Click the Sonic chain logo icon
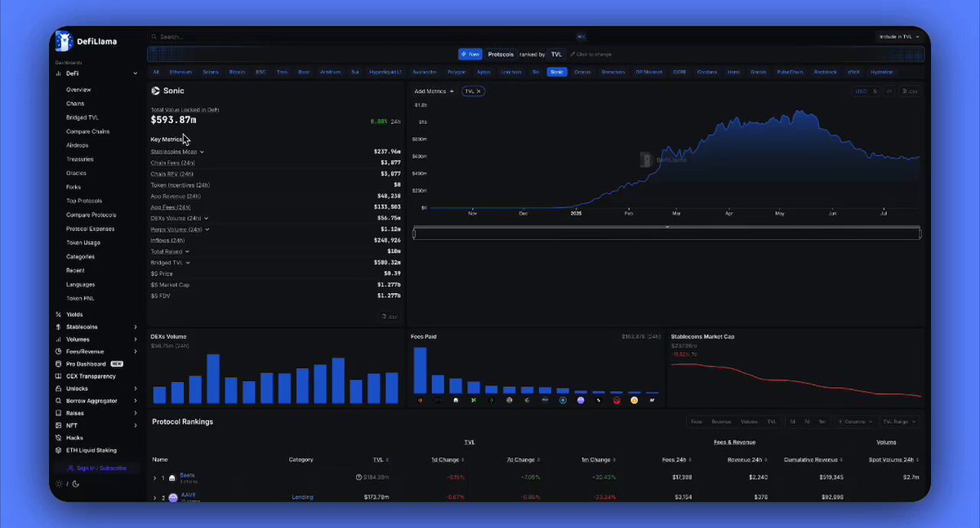 point(155,91)
